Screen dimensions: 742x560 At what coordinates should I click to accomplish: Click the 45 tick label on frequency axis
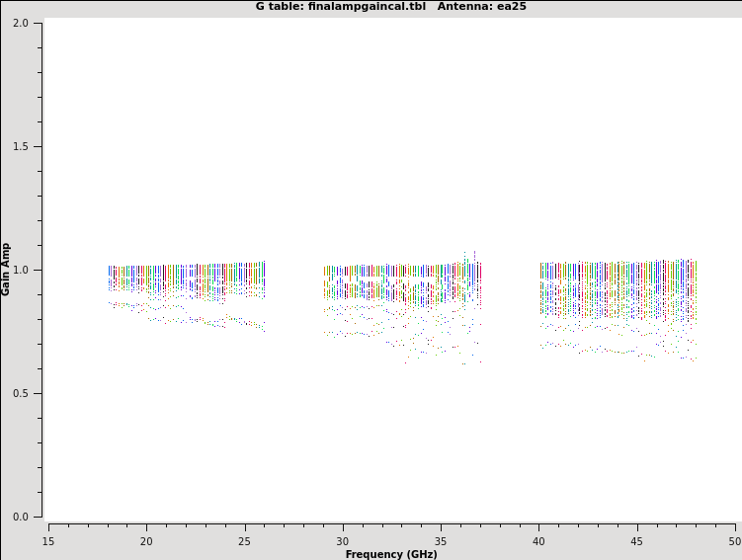click(x=637, y=540)
